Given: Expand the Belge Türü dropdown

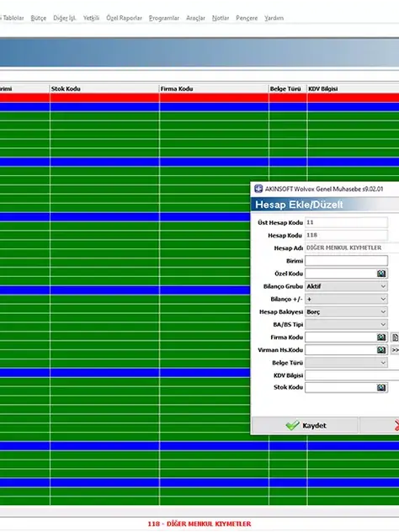Looking at the screenshot, I should tap(347, 363).
